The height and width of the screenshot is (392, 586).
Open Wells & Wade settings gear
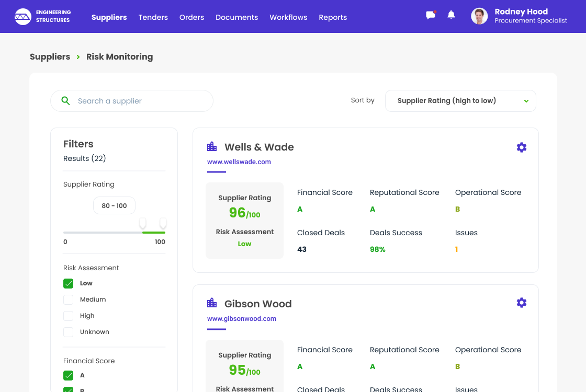coord(521,147)
